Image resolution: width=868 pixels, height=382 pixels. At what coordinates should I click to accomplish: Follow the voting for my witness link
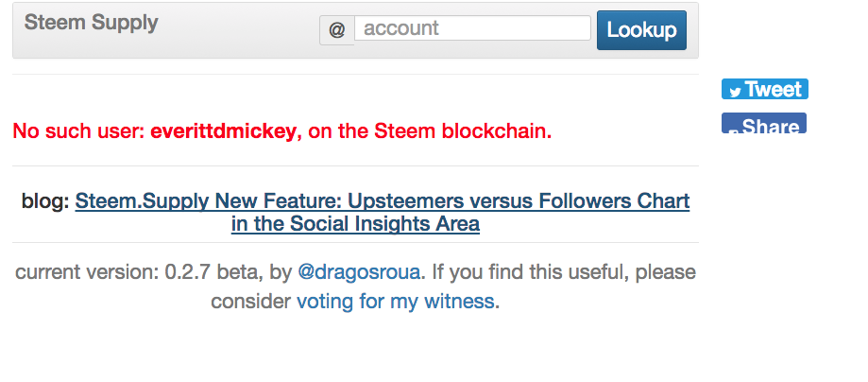395,301
